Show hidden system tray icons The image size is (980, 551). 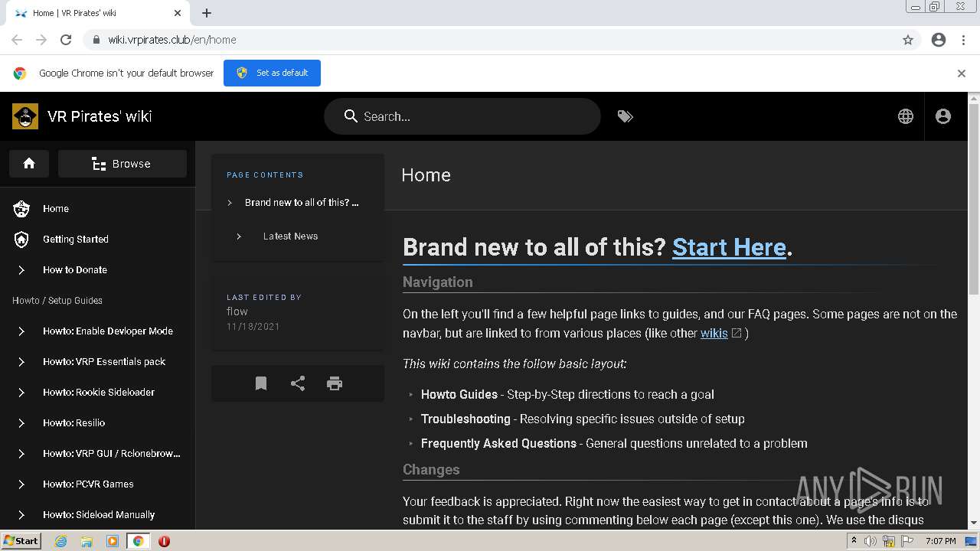pos(854,540)
